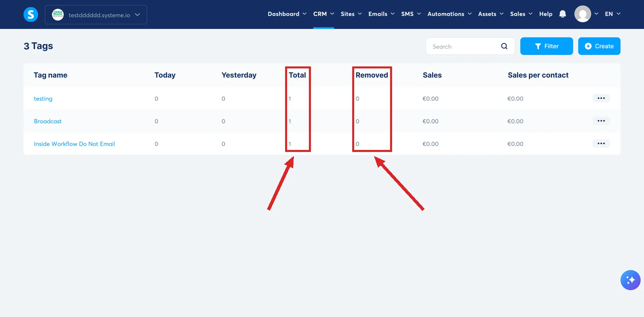644x317 pixels.
Task: Open the testing tag
Action: point(43,99)
